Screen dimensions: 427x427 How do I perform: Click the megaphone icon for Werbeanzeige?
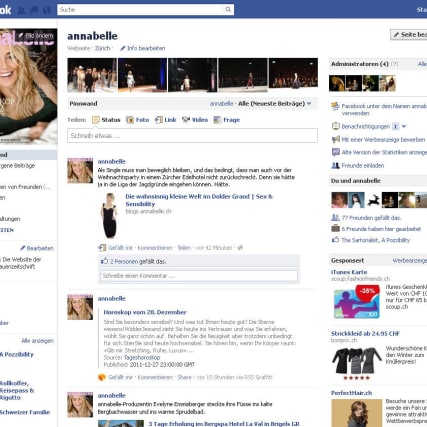coord(336,139)
